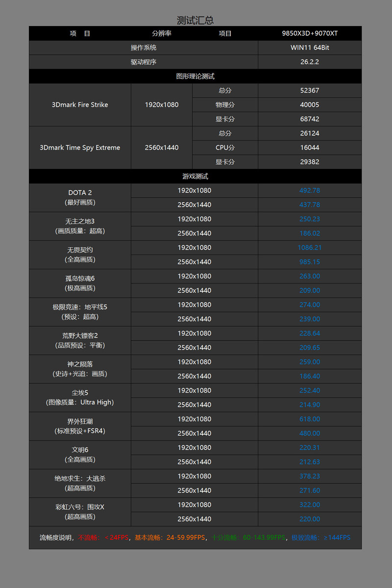Click the blue 极致流畅 ≥144FPS legend text
392x588 pixels.
[321, 538]
